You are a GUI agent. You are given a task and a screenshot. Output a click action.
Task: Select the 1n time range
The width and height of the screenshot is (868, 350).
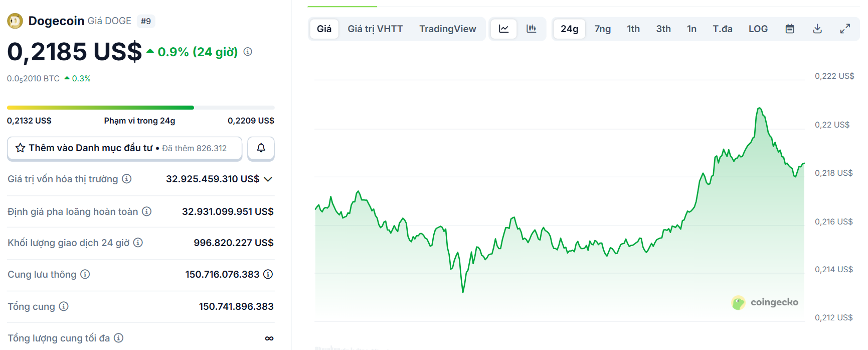click(691, 29)
